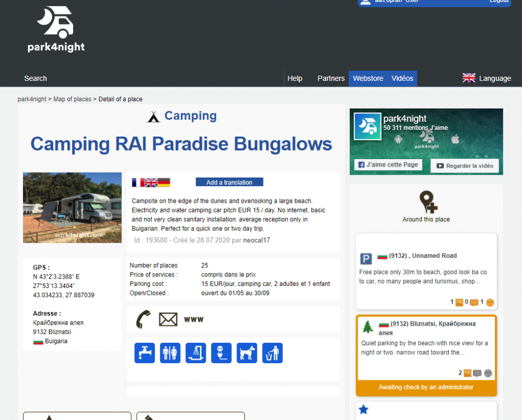Screen dimensions: 522x420
Task: Go to Map of places breadcrumb
Action: point(72,99)
